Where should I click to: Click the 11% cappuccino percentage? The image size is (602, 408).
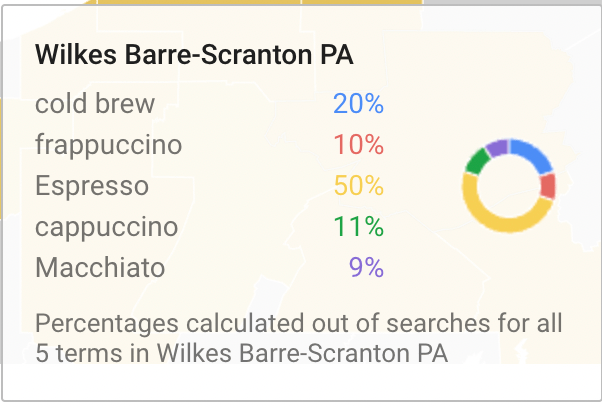(x=359, y=227)
